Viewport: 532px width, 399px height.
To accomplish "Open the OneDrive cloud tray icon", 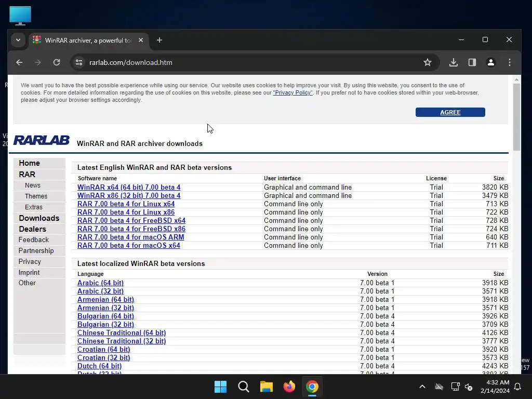I will point(439,387).
